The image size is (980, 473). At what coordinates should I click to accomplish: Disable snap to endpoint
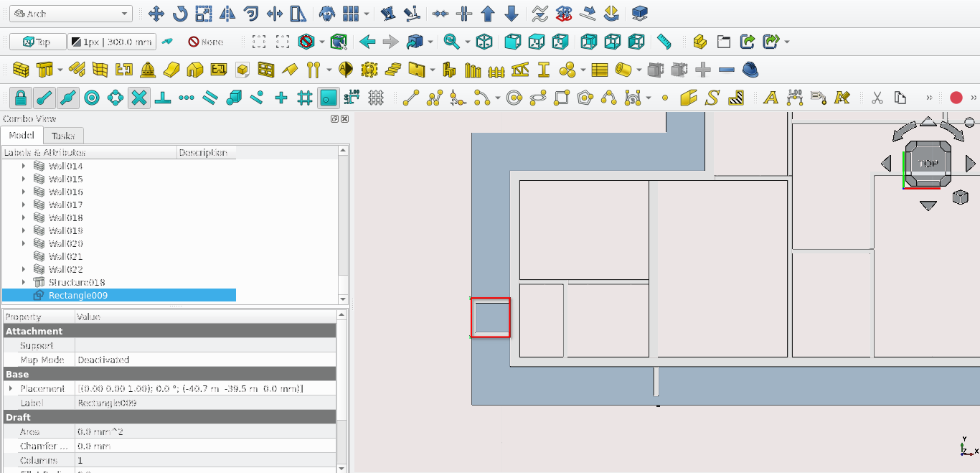pos(44,98)
